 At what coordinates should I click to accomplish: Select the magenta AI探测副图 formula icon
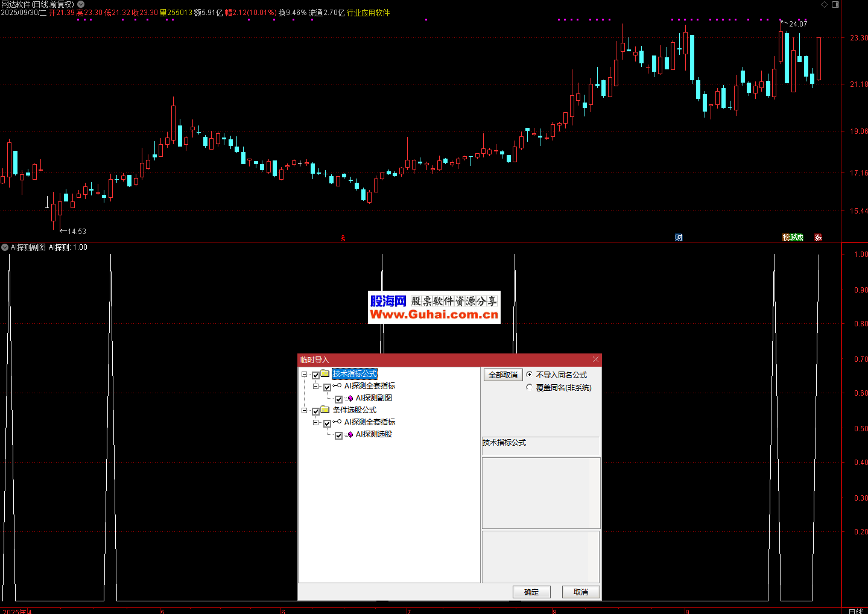pyautogui.click(x=350, y=398)
